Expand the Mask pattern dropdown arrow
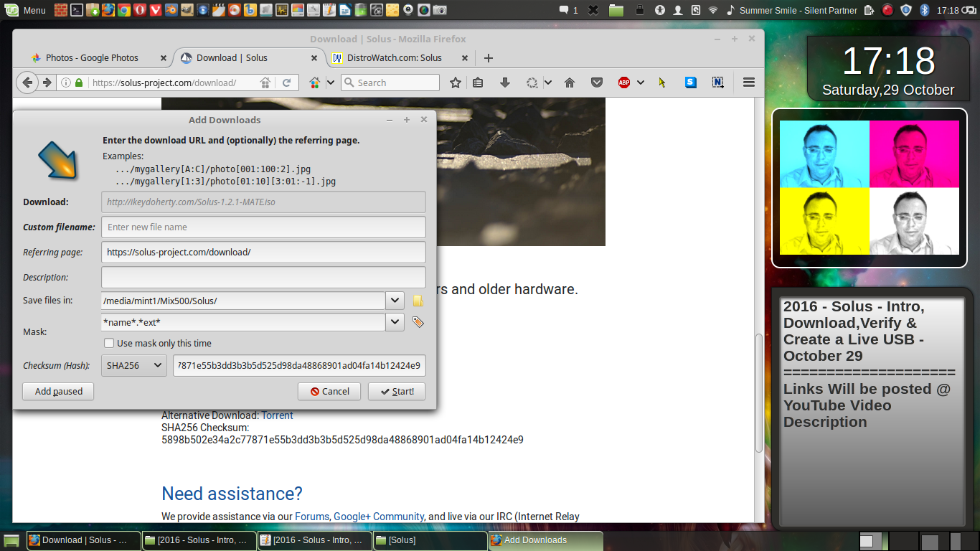Viewport: 980px width, 551px height. 395,322
